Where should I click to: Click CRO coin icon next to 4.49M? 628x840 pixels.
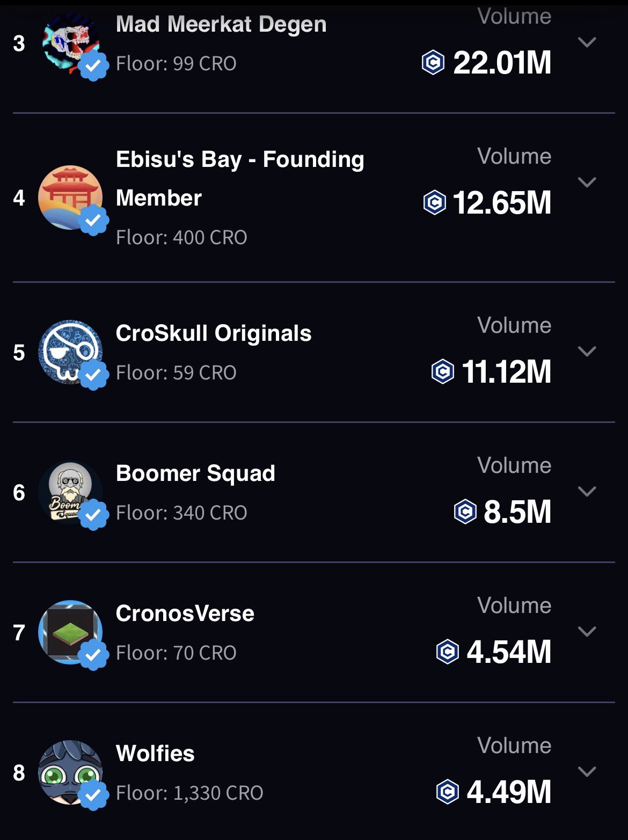447,792
